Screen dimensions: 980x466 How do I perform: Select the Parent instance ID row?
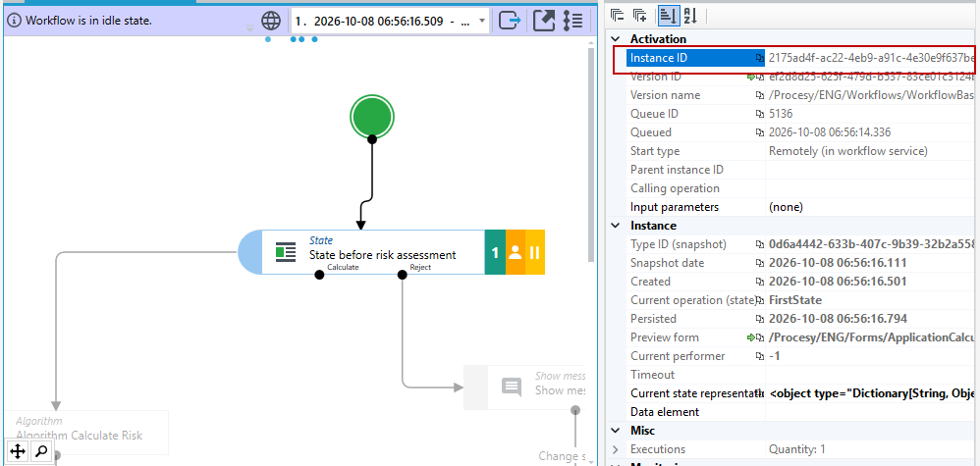click(802, 170)
